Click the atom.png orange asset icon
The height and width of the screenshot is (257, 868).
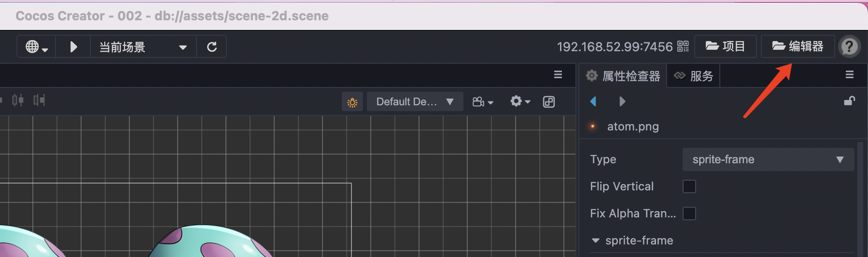click(593, 126)
